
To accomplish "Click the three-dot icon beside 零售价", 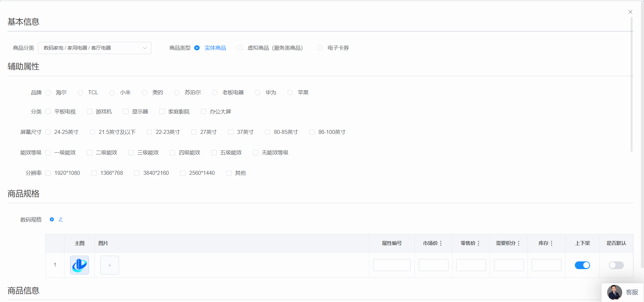I will [x=478, y=243].
